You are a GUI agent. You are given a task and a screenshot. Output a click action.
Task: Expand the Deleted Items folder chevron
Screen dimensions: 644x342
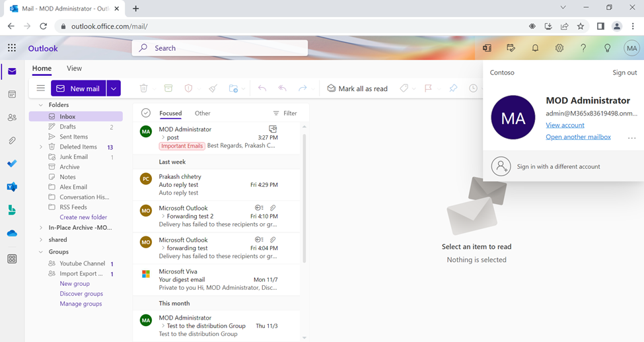[41, 147]
